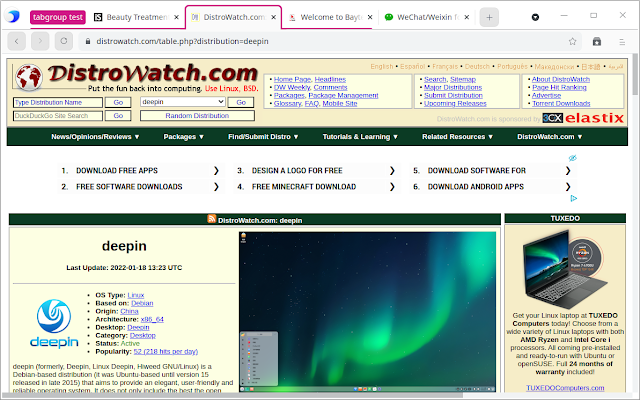
Task: Click Go next to DuckDuckGo Site Search
Action: tap(118, 116)
